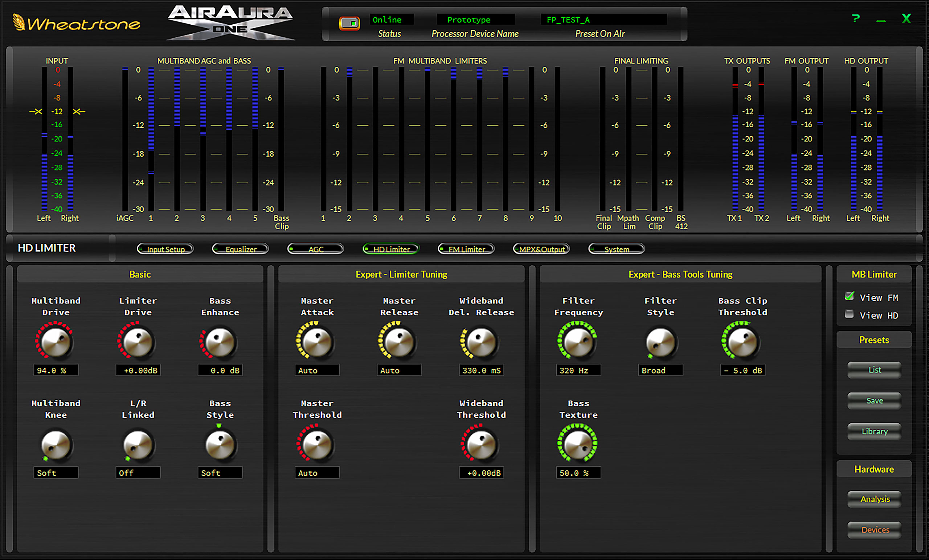Open the System tab
Viewport: 929px width, 560px height.
tap(617, 249)
